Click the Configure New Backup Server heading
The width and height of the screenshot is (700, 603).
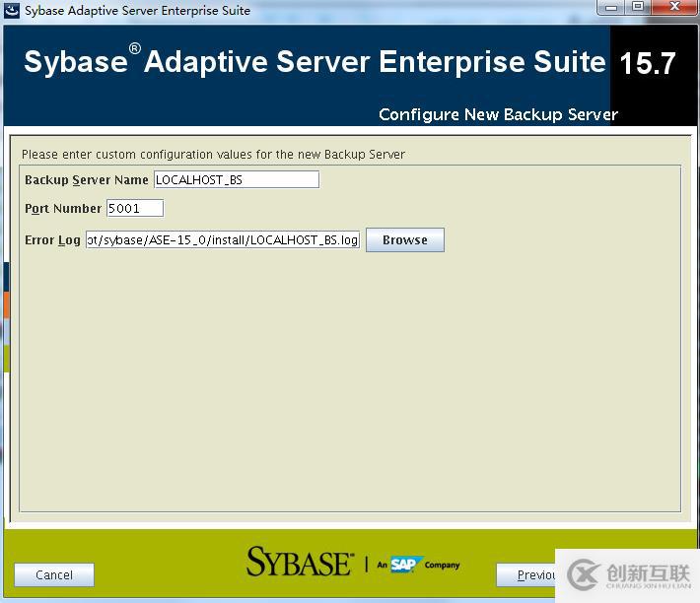coord(498,114)
